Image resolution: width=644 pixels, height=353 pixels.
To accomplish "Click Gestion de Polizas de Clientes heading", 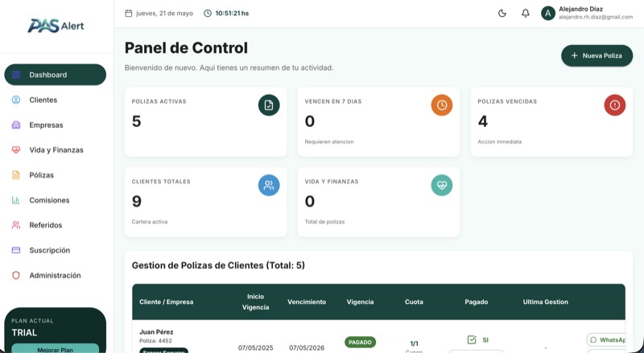I will [x=218, y=265].
